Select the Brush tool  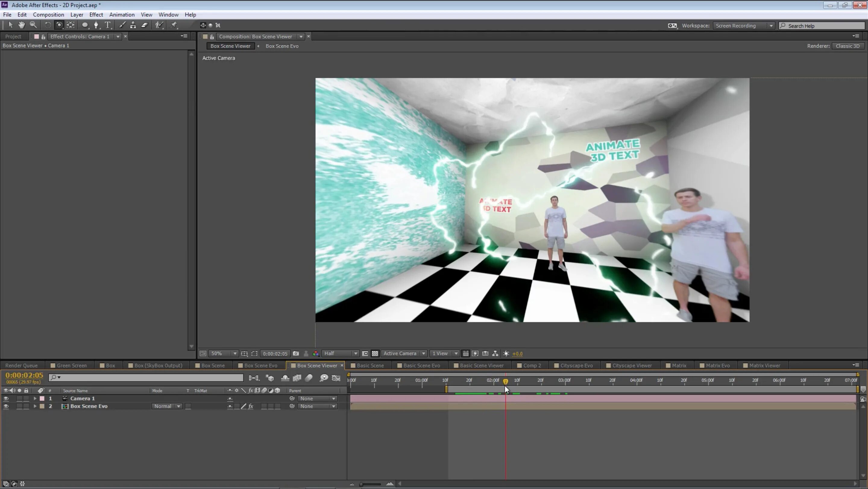122,25
